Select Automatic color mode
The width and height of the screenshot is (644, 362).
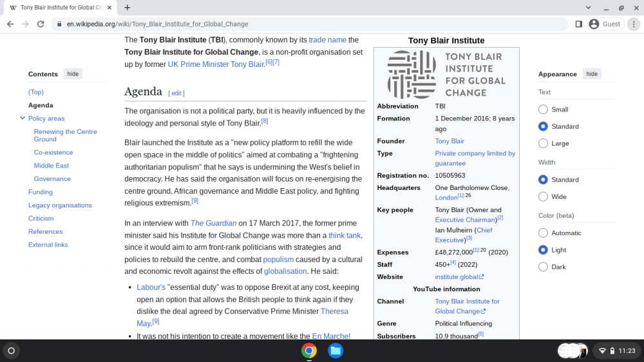point(543,233)
